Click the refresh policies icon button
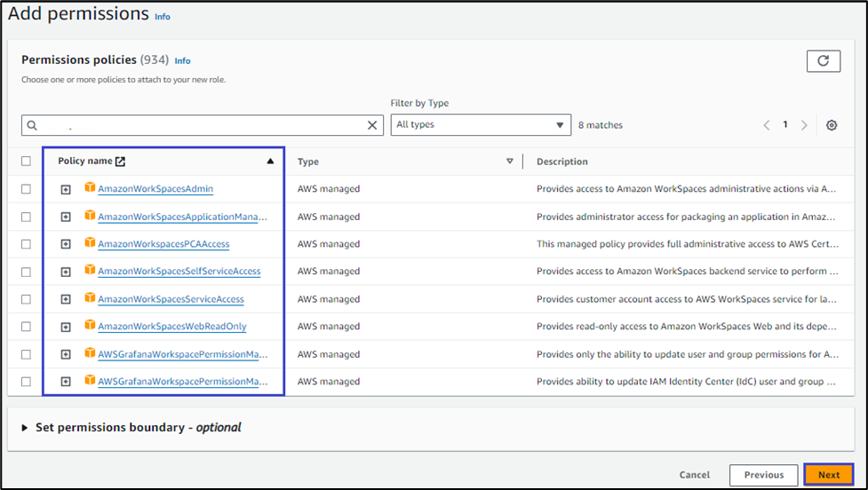 [823, 61]
